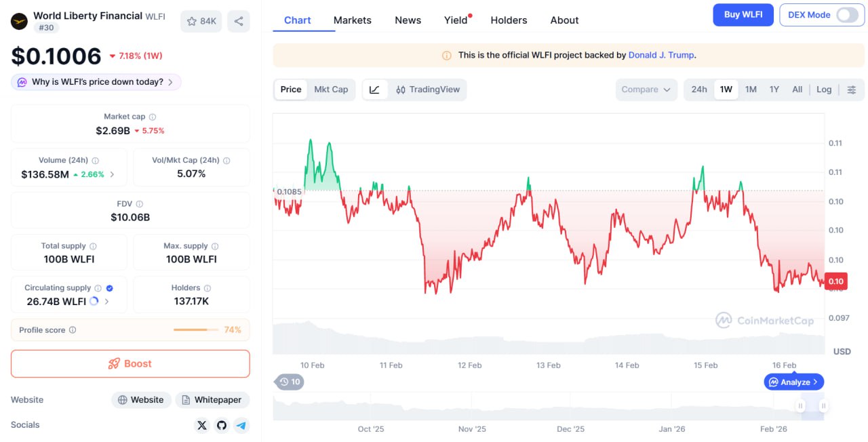Toggle DEX Mode switch
This screenshot has height=442, width=868.
coord(847,15)
